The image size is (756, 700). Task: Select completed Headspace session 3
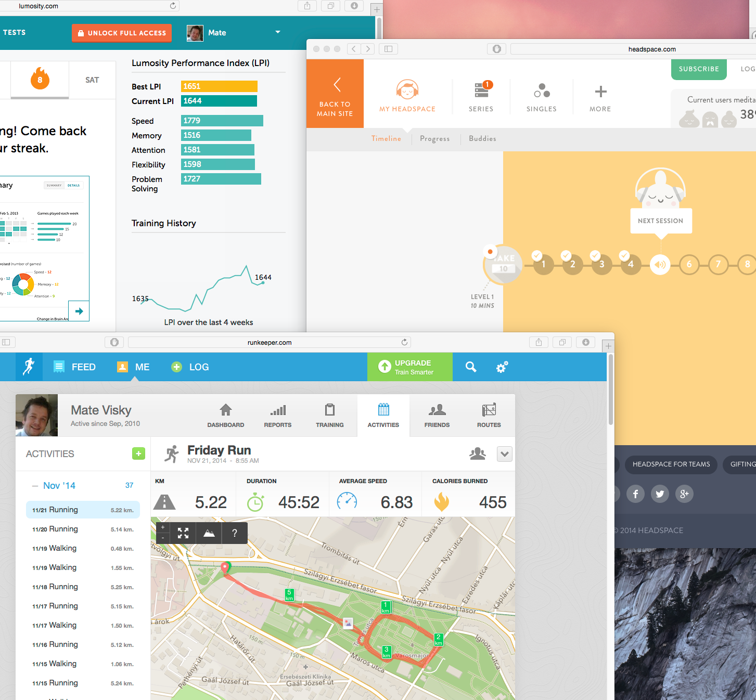click(601, 264)
